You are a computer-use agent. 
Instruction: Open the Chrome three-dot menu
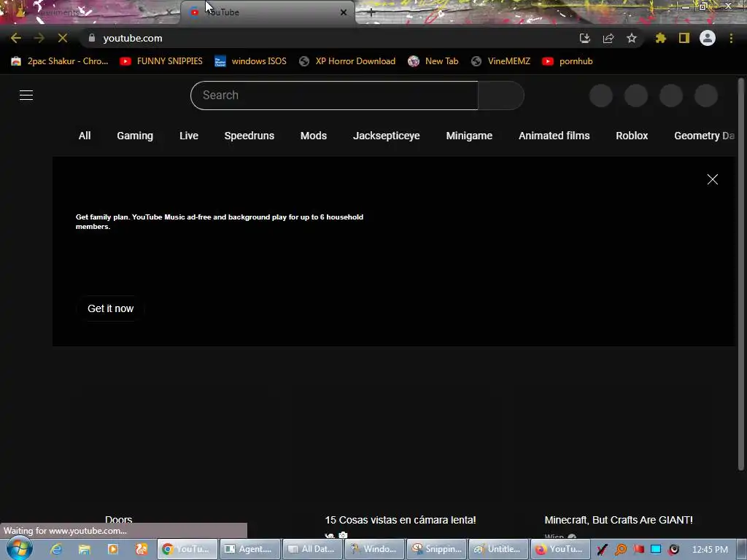731,38
